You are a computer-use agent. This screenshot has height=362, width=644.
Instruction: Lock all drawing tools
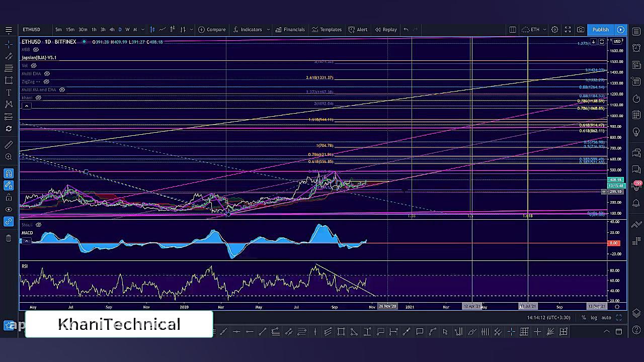click(x=9, y=198)
